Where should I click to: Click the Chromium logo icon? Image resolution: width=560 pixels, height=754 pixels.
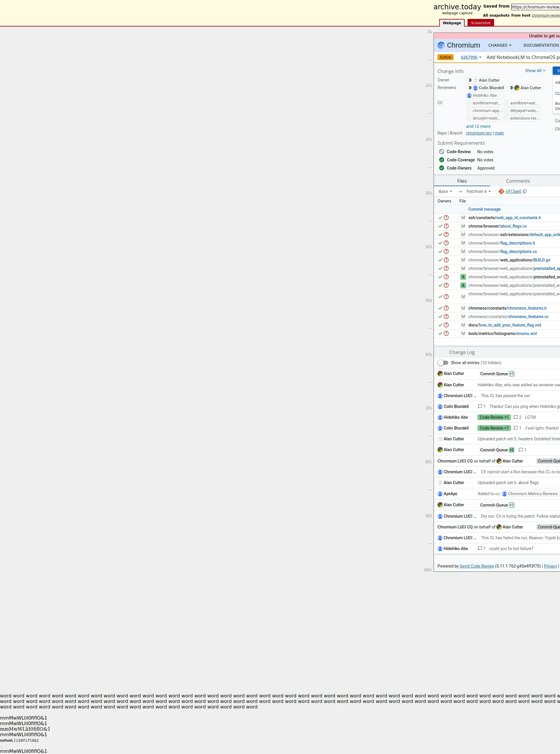tap(441, 45)
